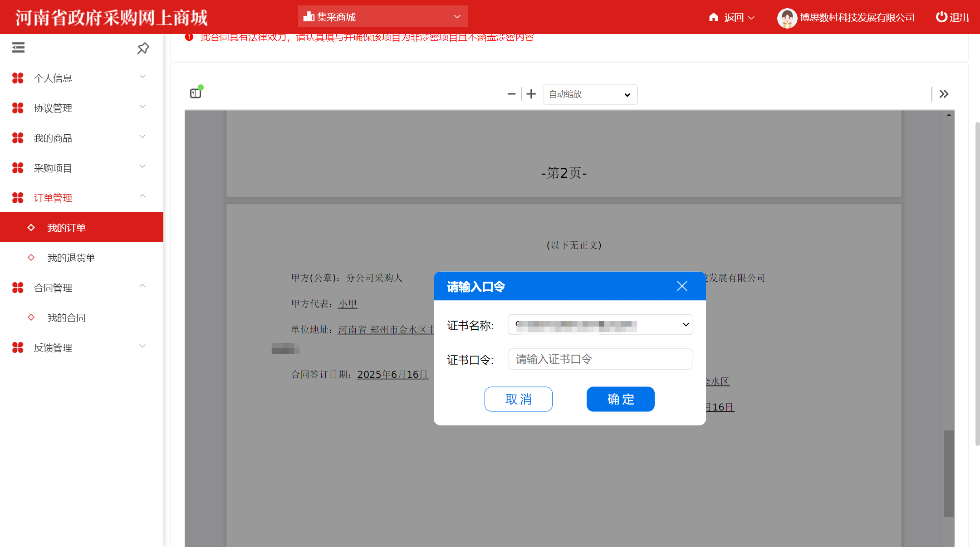Click the 退出 power button

click(952, 17)
